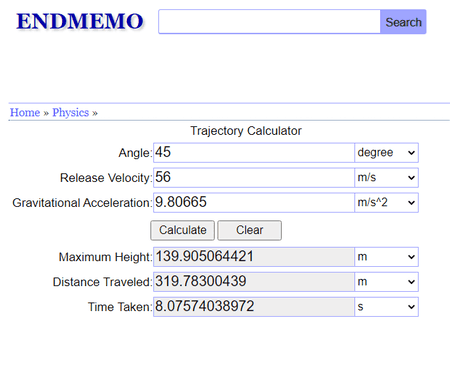Click the Maximum Height label
450x371 pixels.
coord(105,257)
